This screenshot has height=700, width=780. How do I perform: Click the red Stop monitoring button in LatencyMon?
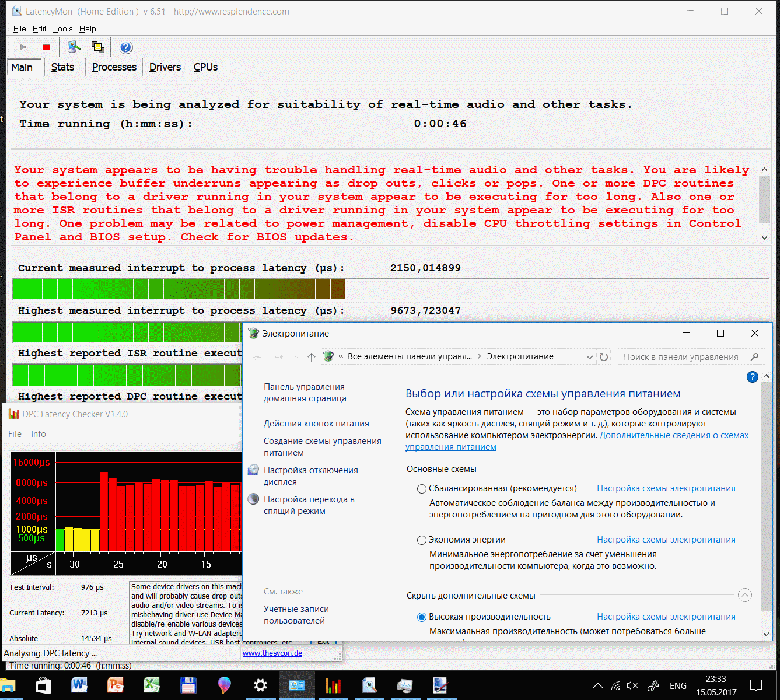click(x=46, y=47)
